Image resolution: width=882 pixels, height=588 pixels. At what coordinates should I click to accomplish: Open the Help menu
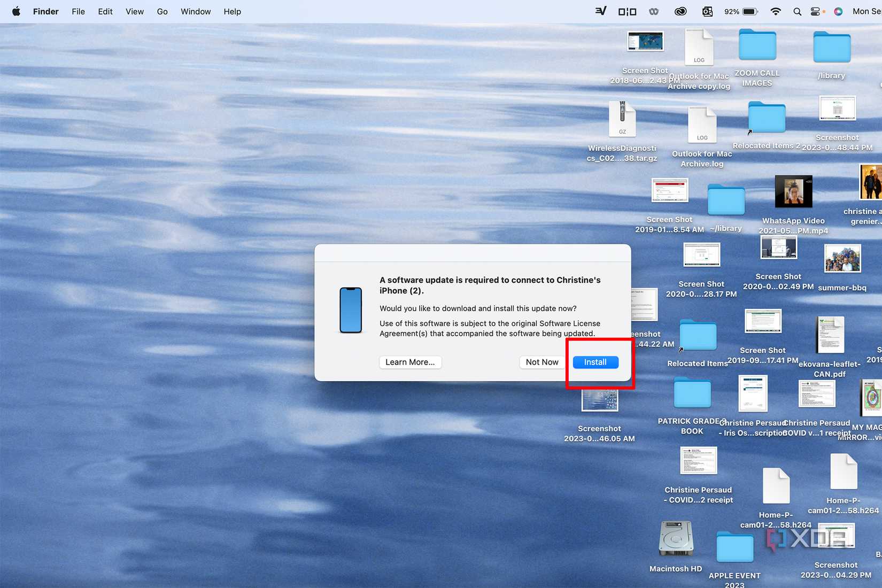click(x=232, y=11)
